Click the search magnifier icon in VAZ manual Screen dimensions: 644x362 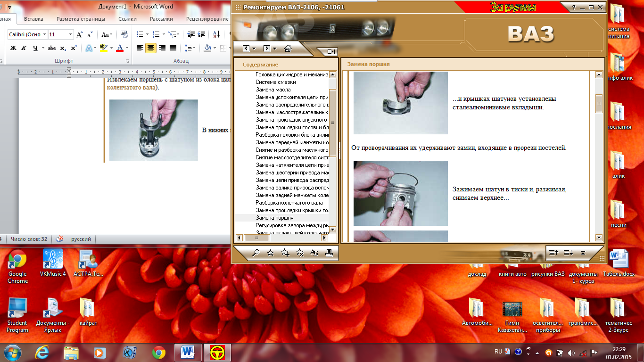click(x=256, y=253)
